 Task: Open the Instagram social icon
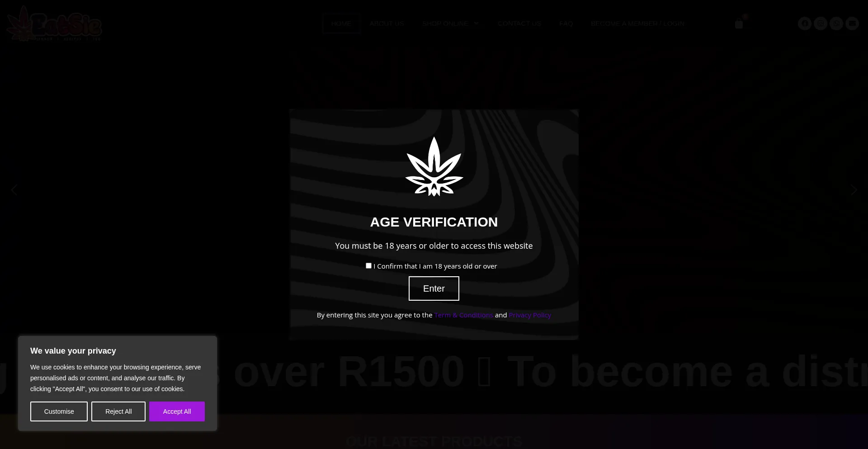[x=821, y=24]
